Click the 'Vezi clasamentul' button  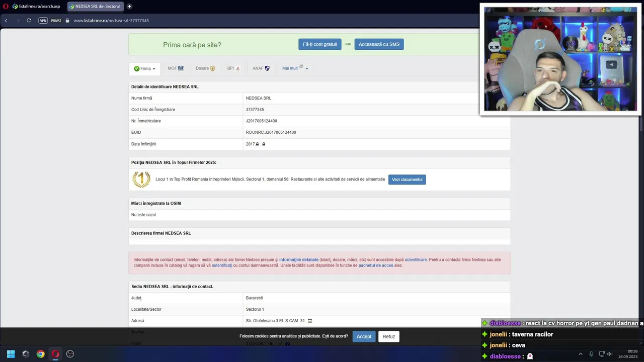pyautogui.click(x=407, y=179)
